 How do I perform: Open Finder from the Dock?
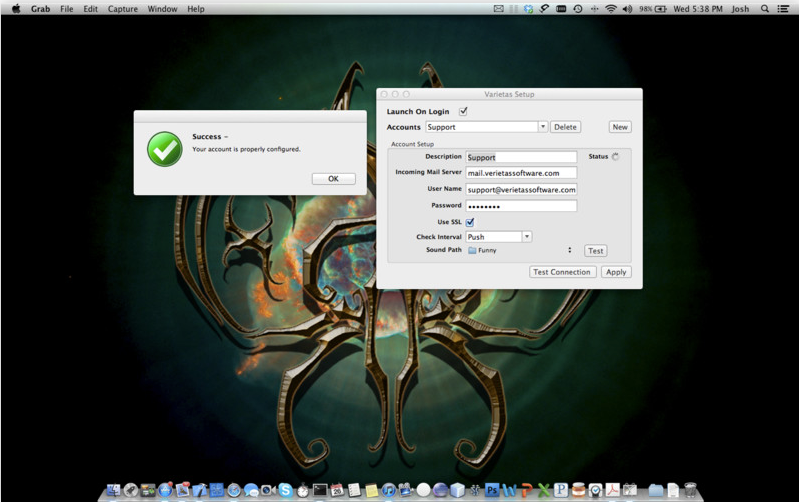[113, 490]
